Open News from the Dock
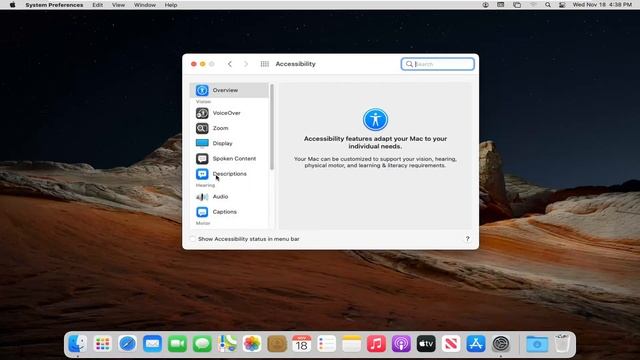This screenshot has height=360, width=640. [x=451, y=344]
